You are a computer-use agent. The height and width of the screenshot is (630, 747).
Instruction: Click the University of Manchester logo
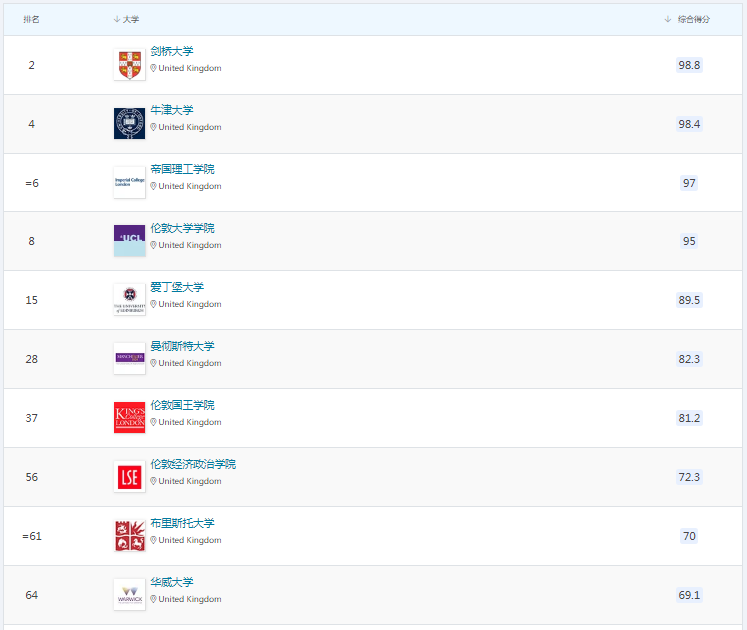[129, 359]
